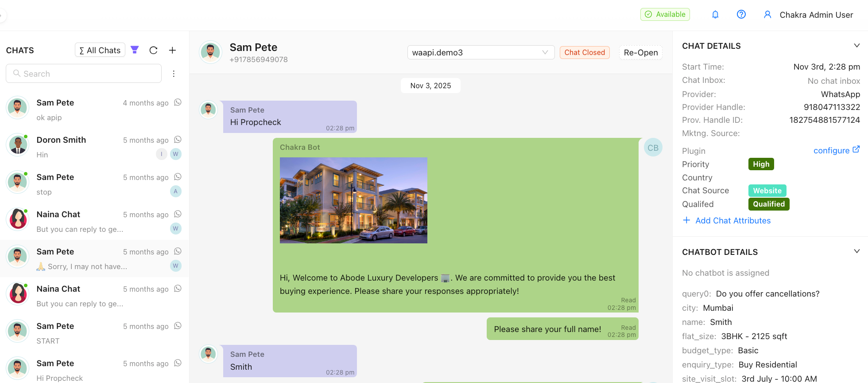The width and height of the screenshot is (868, 383).
Task: Click provider handle 918047113322
Action: (x=832, y=107)
